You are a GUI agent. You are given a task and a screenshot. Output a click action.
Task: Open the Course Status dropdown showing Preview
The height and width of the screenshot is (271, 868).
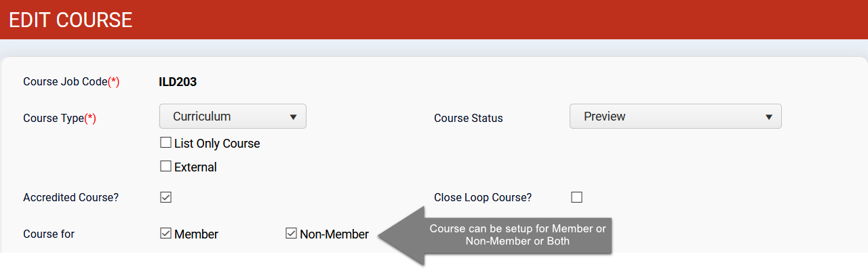pyautogui.click(x=675, y=117)
